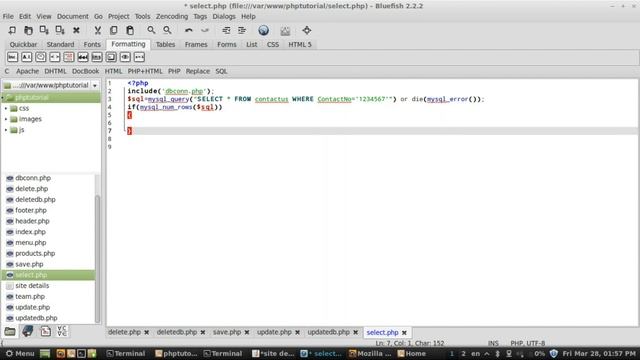
Task: Click the double left arrows Formatting icon
Action: point(83,57)
